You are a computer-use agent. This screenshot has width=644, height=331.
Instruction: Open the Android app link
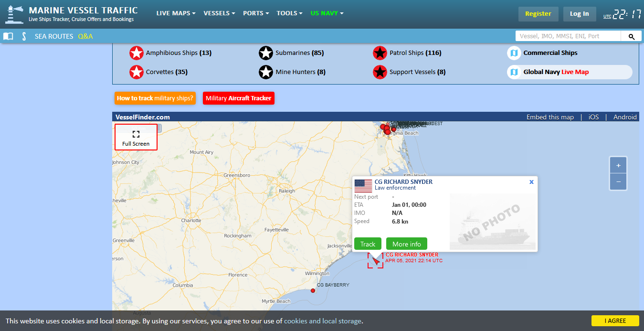click(625, 117)
